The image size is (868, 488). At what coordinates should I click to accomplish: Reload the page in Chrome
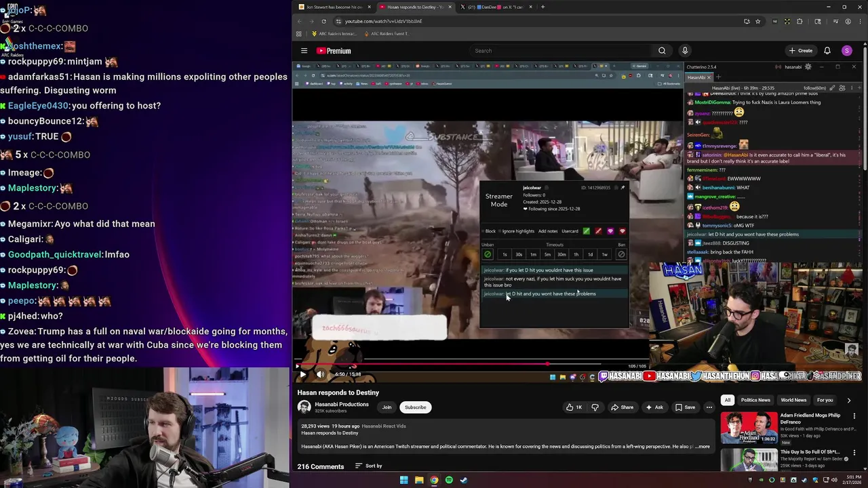323,21
